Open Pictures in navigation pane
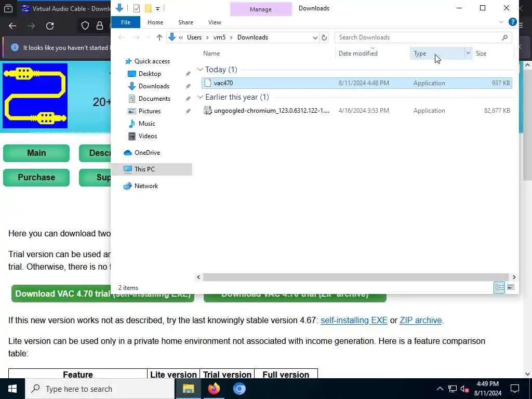The width and height of the screenshot is (532, 399). 149,111
